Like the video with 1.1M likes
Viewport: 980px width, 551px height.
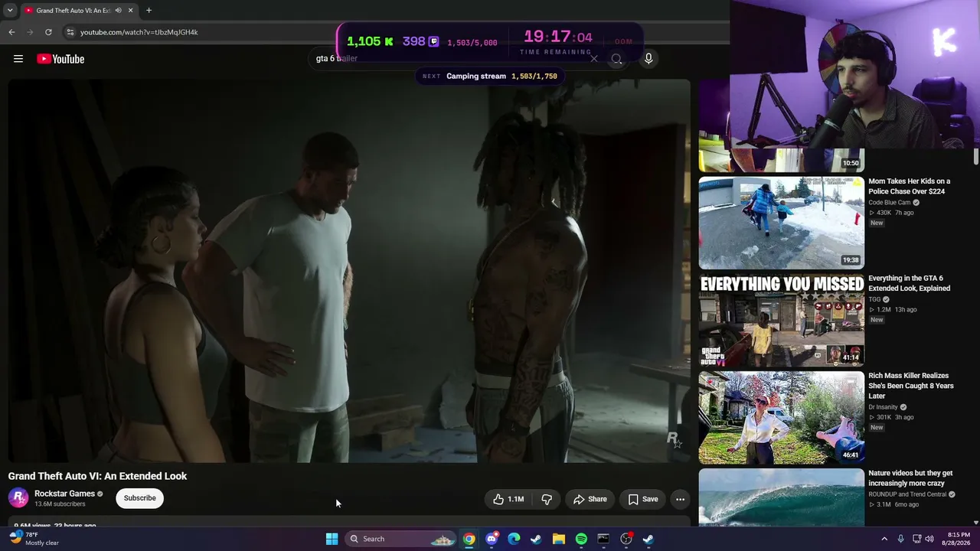click(x=508, y=499)
